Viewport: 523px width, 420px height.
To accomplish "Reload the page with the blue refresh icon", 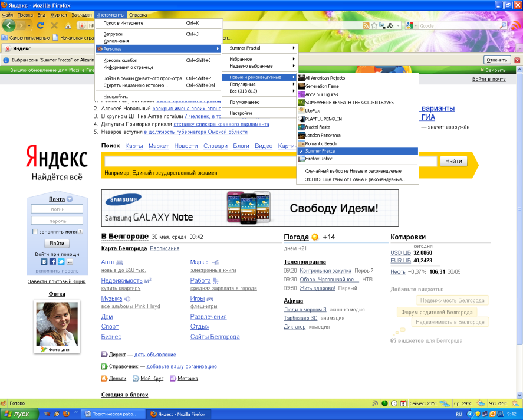I will (x=41, y=25).
